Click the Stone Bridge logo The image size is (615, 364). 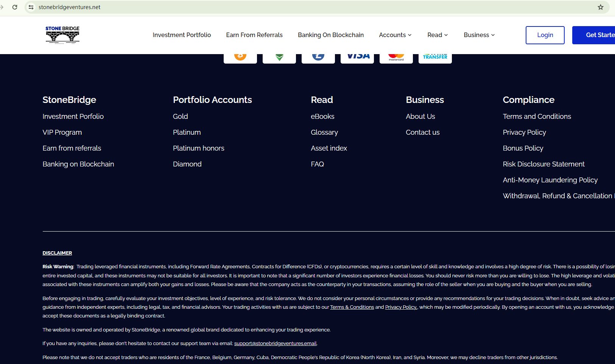click(62, 35)
